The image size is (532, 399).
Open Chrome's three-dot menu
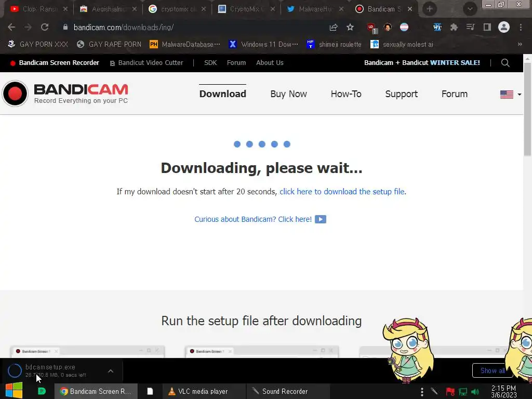click(521, 27)
